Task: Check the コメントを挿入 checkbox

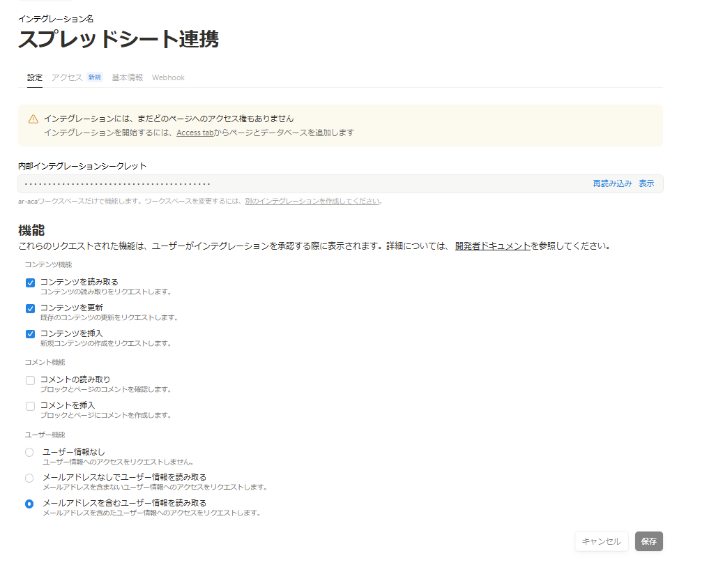Action: pos(30,406)
